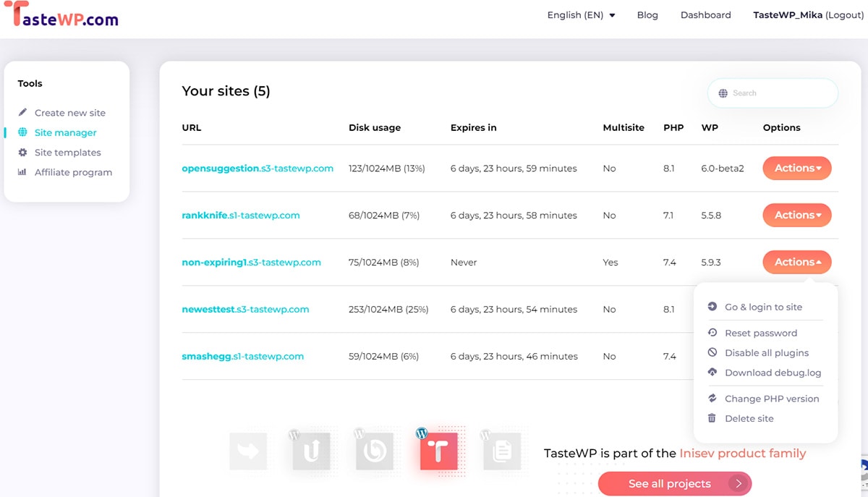
Task: Open the Blog link
Action: coord(647,14)
